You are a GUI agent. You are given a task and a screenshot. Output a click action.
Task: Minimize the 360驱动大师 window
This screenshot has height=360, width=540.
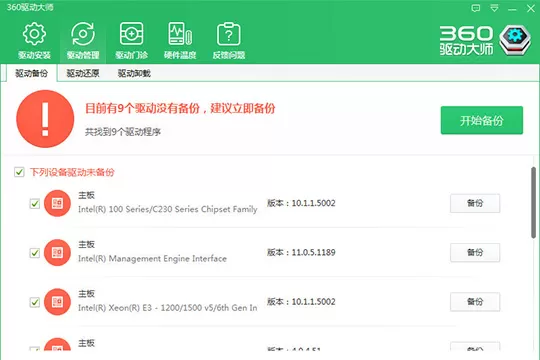pos(512,9)
